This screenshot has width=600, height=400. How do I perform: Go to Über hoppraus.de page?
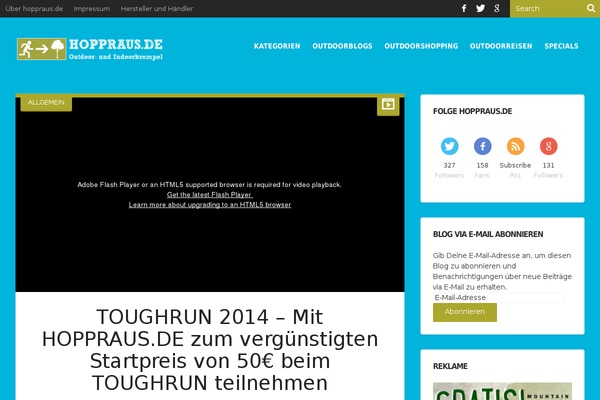[34, 8]
